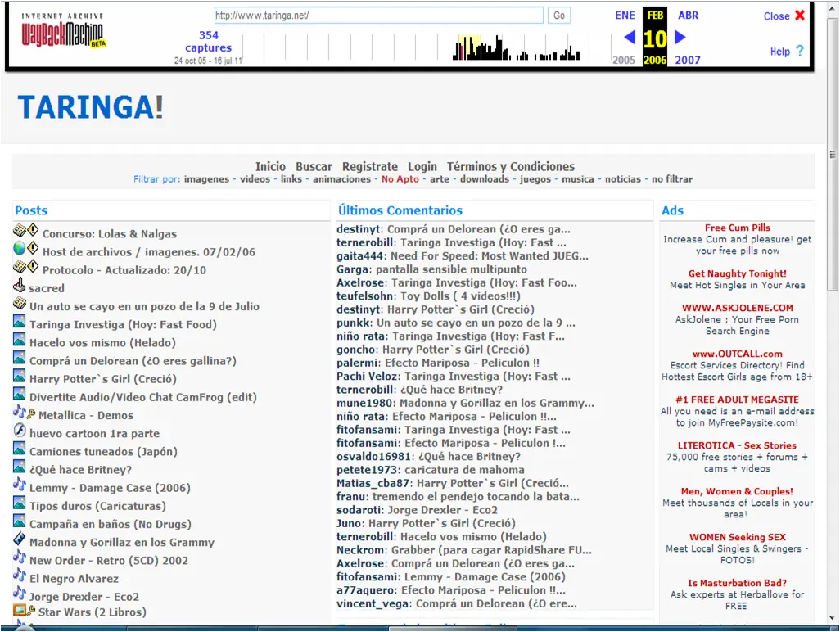This screenshot has height=632, width=840.
Task: Open the Inicio menu item
Action: (x=270, y=166)
